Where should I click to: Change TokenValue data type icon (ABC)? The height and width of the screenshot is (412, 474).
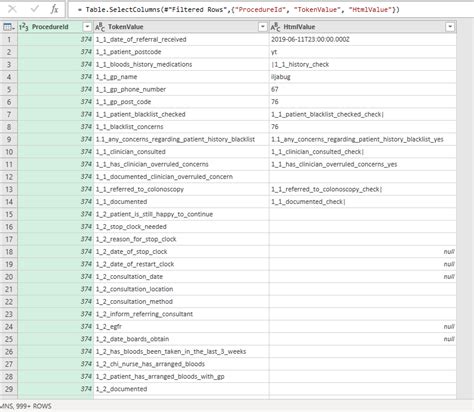coord(100,27)
